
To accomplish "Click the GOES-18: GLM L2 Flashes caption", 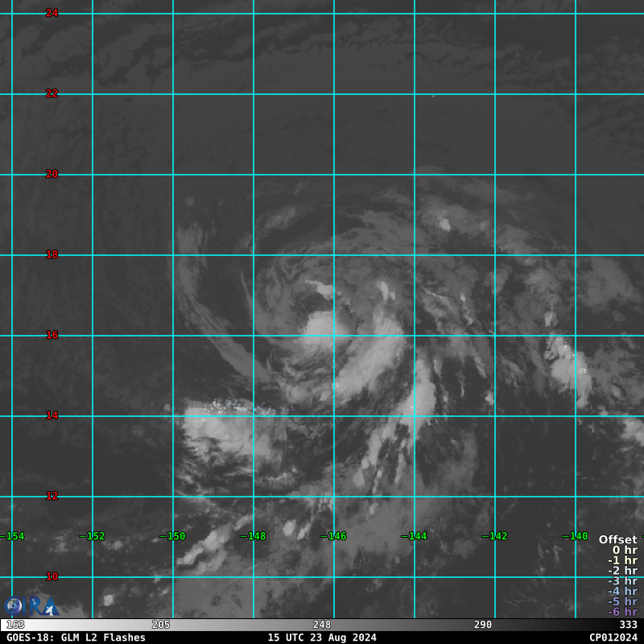I will 76,638.
